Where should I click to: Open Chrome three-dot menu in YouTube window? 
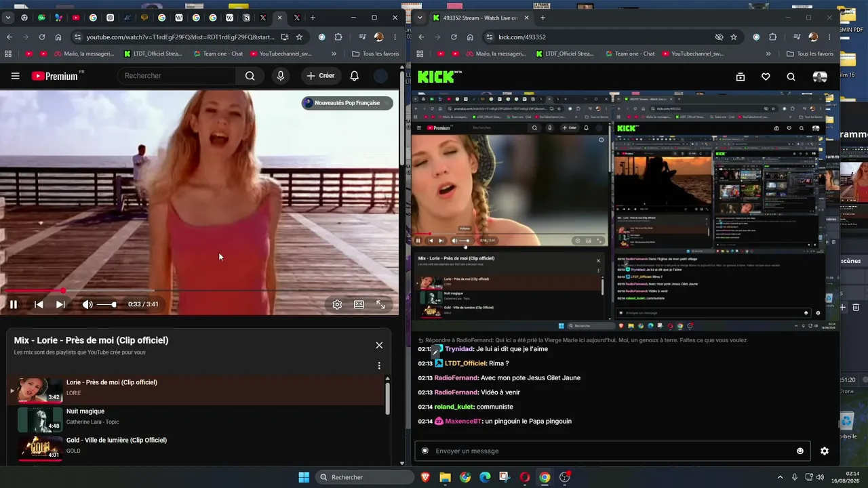(395, 37)
